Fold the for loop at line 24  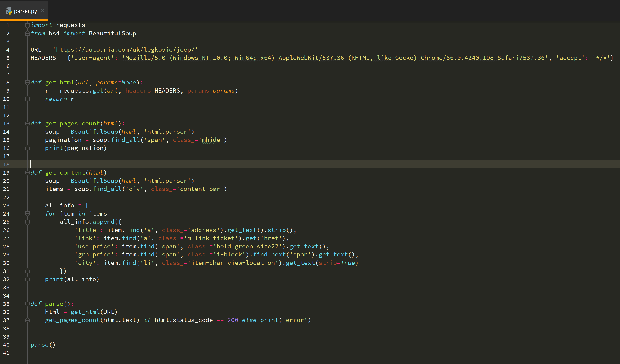(x=27, y=214)
